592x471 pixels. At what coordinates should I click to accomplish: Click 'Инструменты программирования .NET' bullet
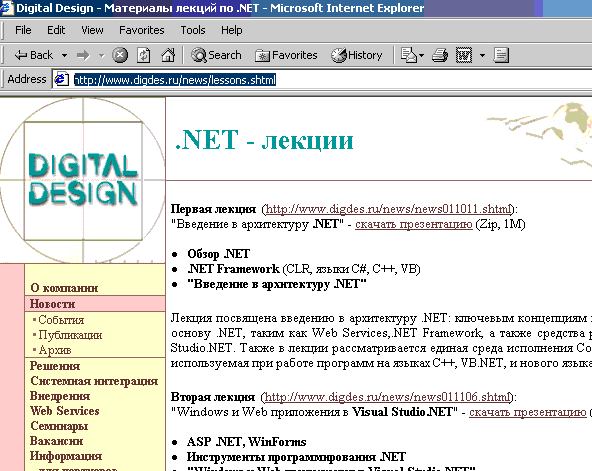pos(296,457)
